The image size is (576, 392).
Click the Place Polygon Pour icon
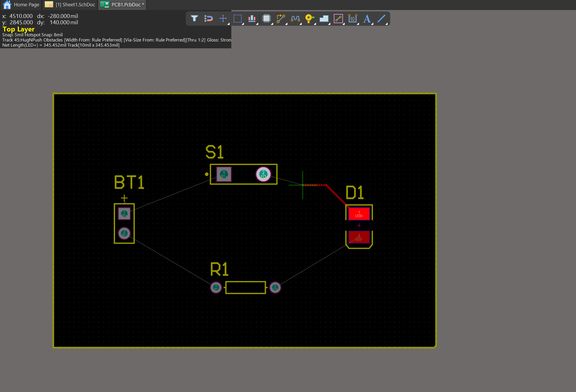tap(324, 19)
